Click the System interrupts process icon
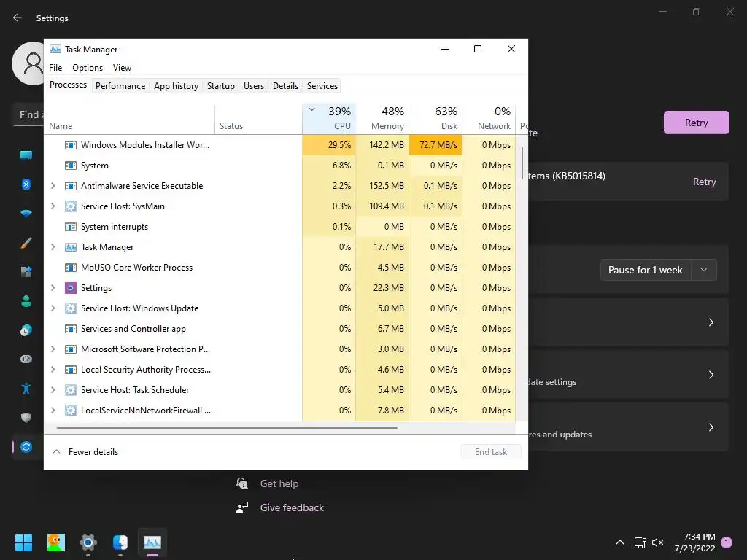 coord(71,227)
